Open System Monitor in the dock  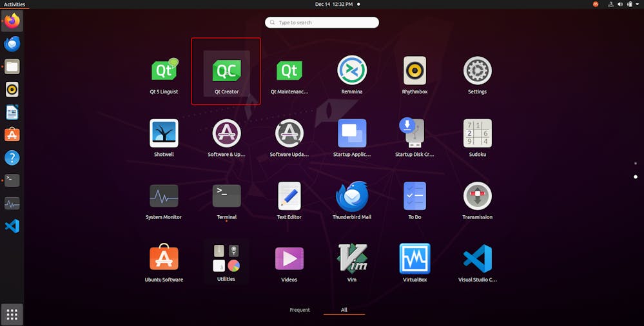point(12,203)
